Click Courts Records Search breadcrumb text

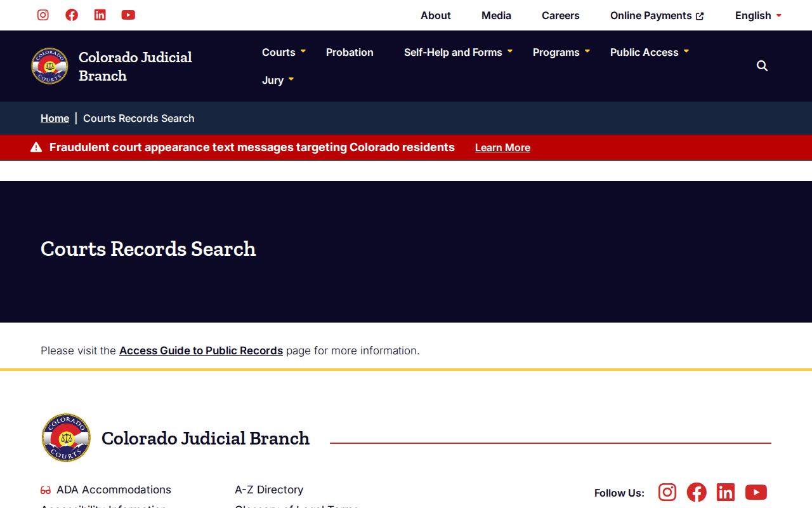click(139, 118)
